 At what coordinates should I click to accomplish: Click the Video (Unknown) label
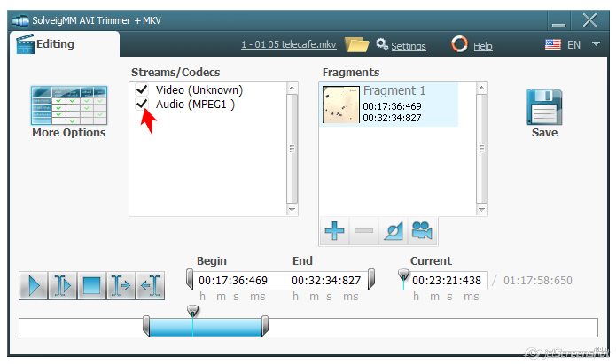coord(199,90)
